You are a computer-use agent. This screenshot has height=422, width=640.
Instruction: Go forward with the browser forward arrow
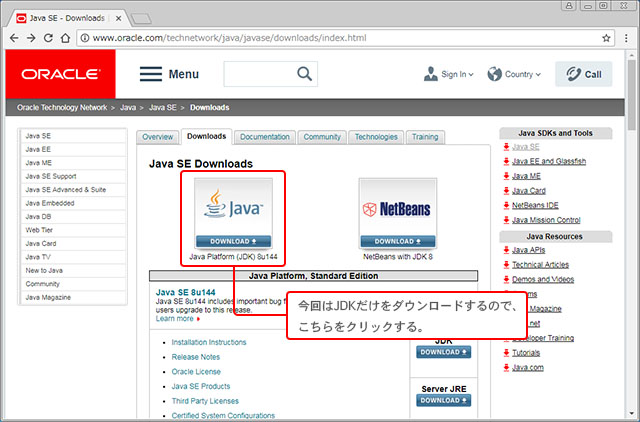31,38
